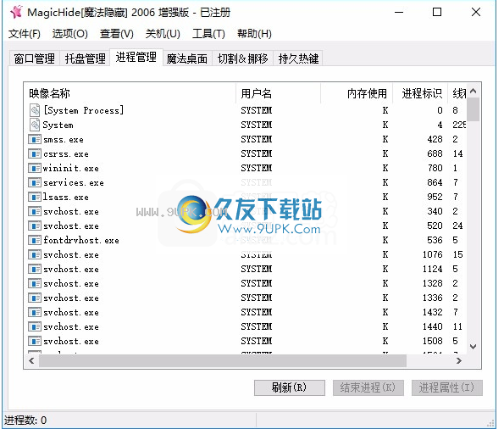504x429 pixels.
Task: Click the smss.exe process icon
Action: (35, 139)
